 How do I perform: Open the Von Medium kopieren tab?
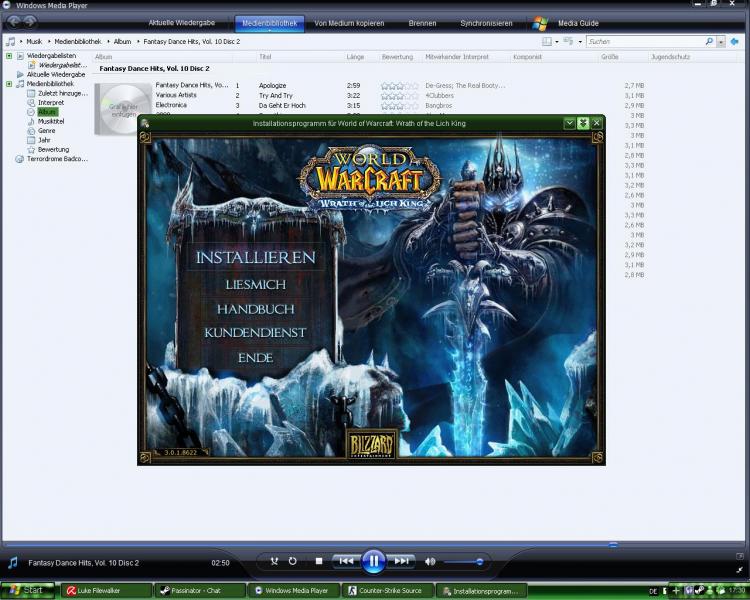349,23
